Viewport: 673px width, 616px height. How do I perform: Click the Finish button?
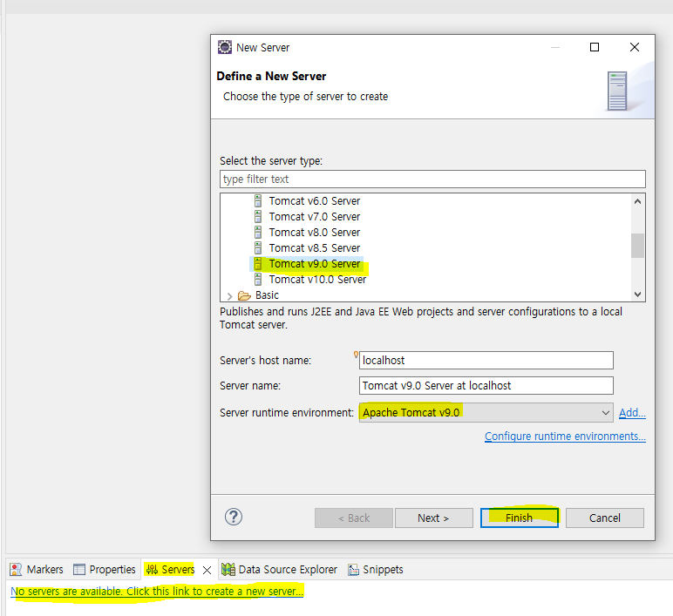tap(519, 518)
